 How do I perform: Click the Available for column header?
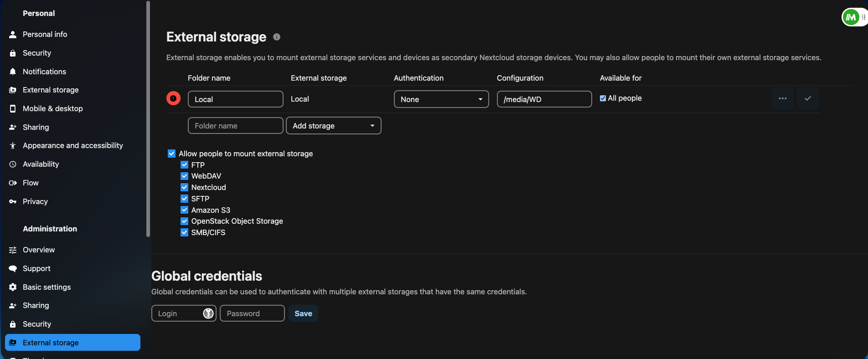point(620,78)
